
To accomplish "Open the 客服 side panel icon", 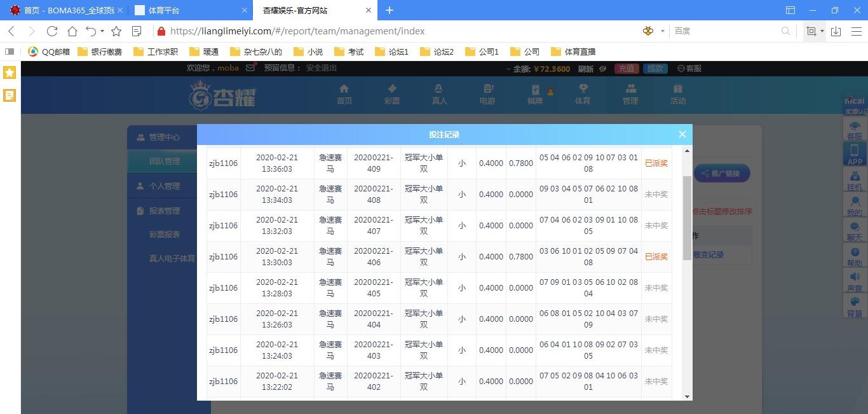I will tap(855, 130).
